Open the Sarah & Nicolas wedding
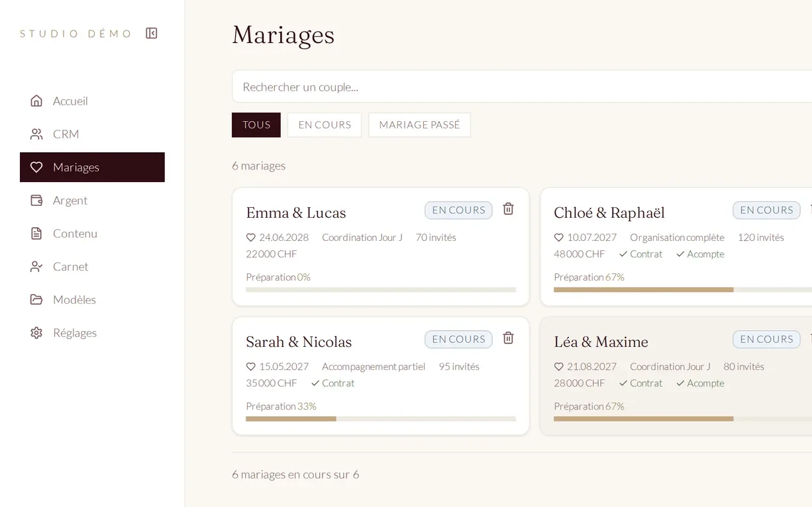Image resolution: width=812 pixels, height=507 pixels. [299, 342]
